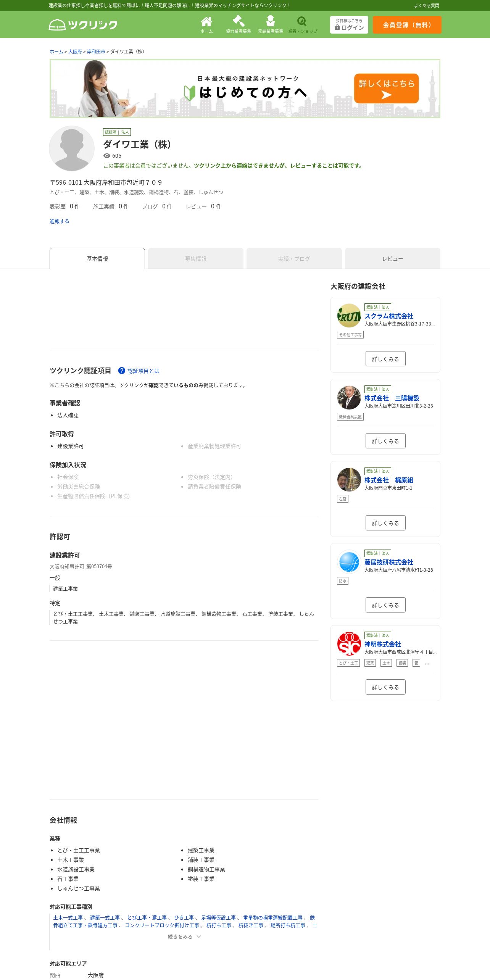Open 杭打ち工事 link
Viewport: 490px width, 980px height.
[219, 925]
